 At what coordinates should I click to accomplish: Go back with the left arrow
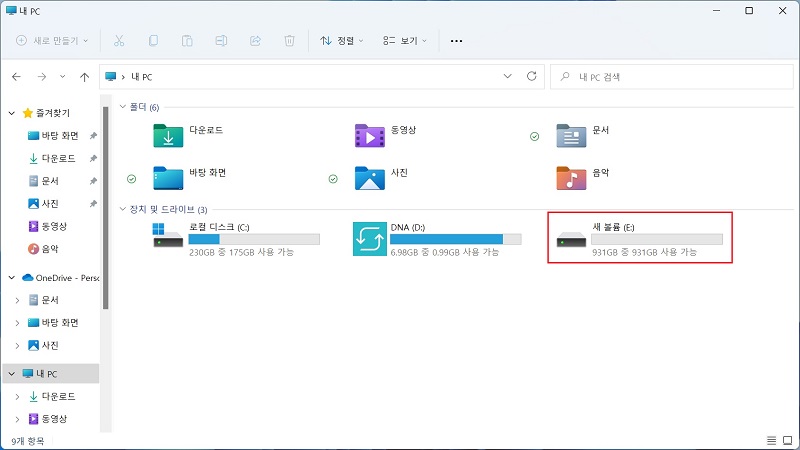(16, 77)
